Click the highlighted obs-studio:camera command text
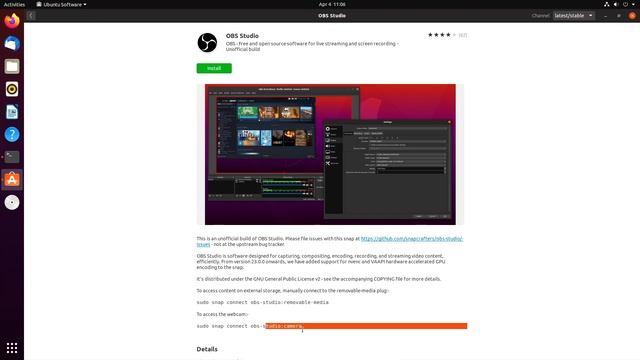 click(284, 326)
